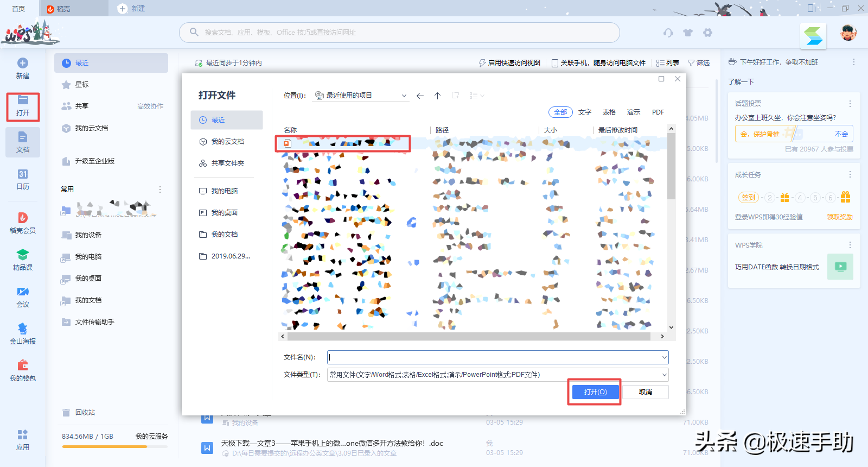Viewport: 868px width, 467px height.
Task: Expand the 位置 location dropdown
Action: (x=404, y=96)
